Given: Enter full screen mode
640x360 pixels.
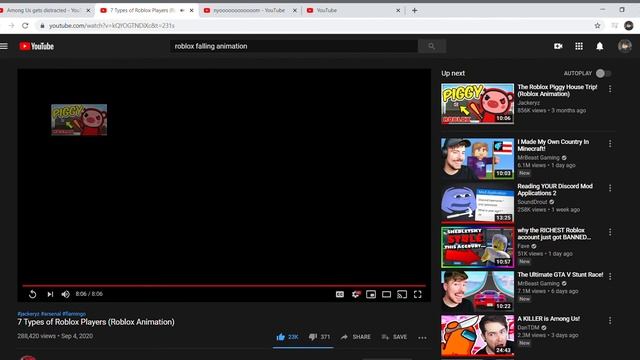Looking at the screenshot, I should point(418,294).
